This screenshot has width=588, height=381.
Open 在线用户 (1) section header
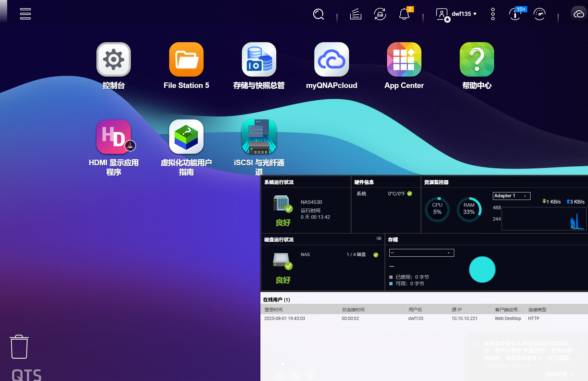[x=276, y=300]
